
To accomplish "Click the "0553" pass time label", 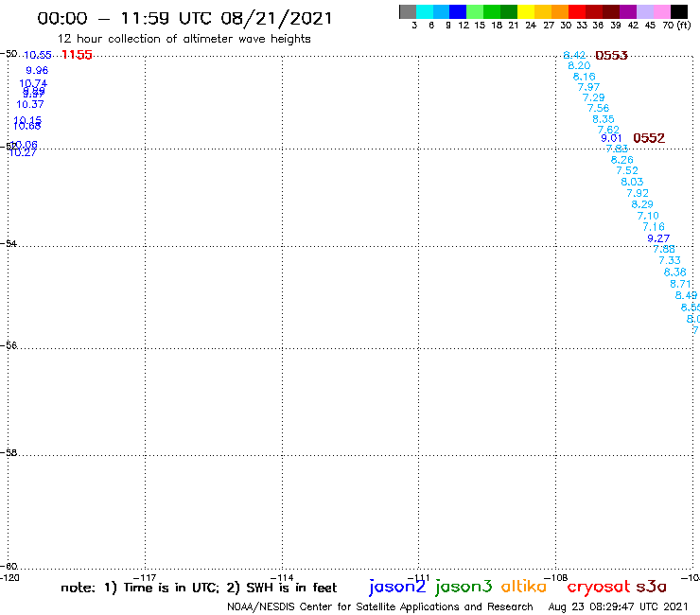I will point(612,56).
